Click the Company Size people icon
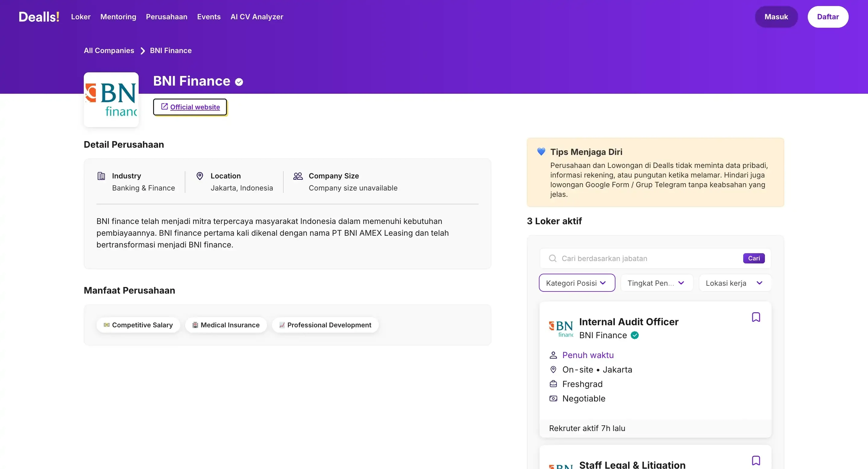The width and height of the screenshot is (868, 469). pyautogui.click(x=298, y=176)
